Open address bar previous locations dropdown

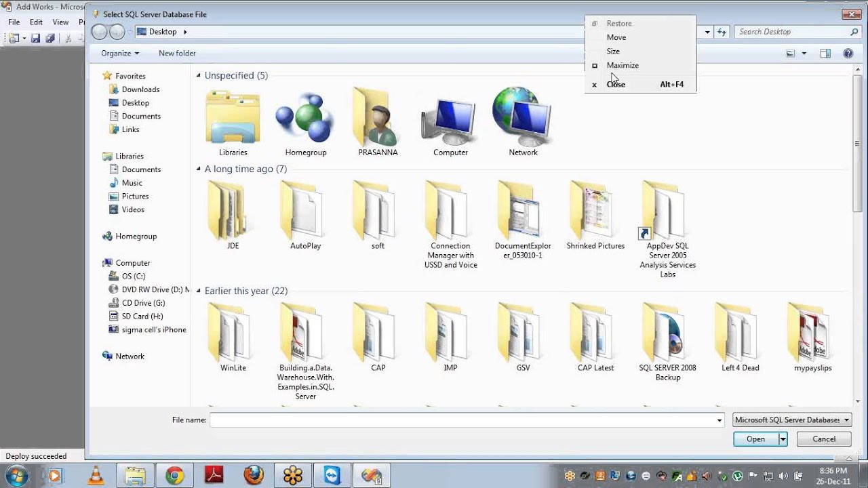[x=707, y=32]
